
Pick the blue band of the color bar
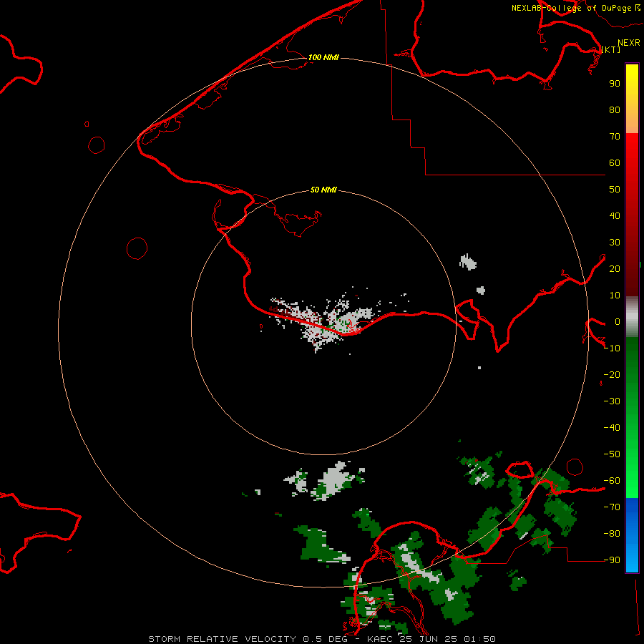click(x=632, y=535)
